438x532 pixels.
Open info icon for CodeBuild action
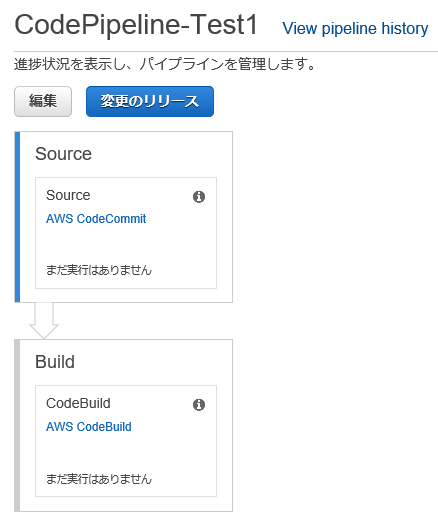199,405
